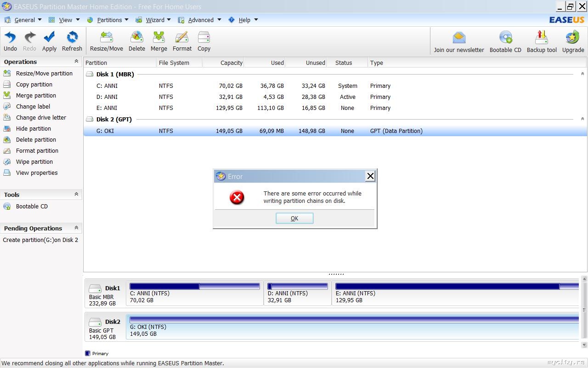Select the D: ANNI partition row
The height and width of the screenshot is (368, 588).
335,97
